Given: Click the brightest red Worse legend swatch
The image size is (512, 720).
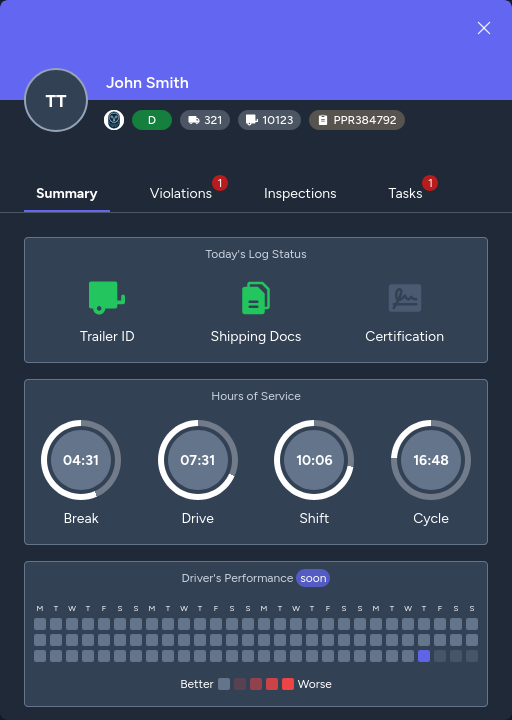Looking at the screenshot, I should click(x=288, y=684).
